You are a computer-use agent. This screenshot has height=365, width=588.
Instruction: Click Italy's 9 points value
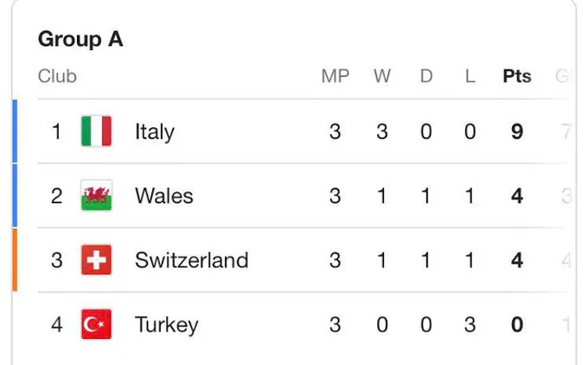pyautogui.click(x=517, y=131)
